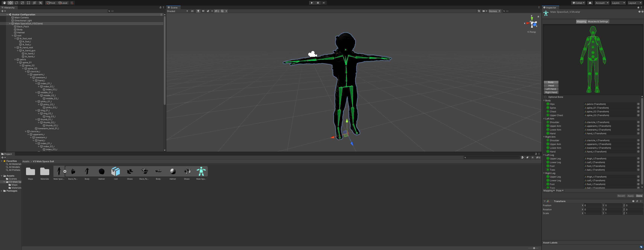The image size is (644, 250).
Task: Select the Rotate tool
Action: [x=16, y=3]
